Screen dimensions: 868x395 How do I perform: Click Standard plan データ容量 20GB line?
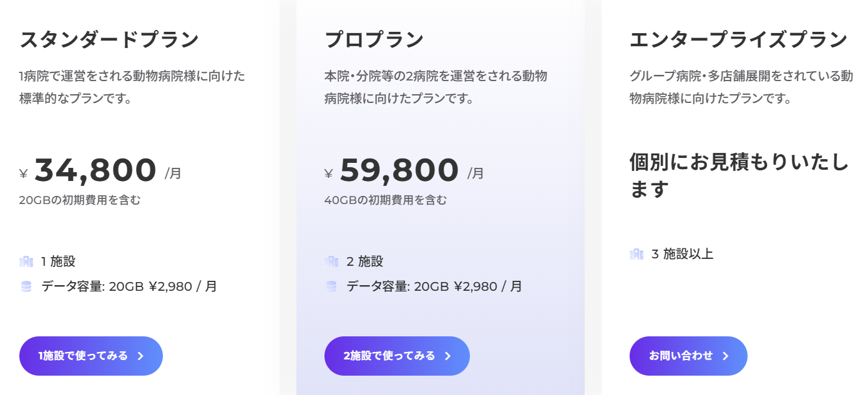129,286
